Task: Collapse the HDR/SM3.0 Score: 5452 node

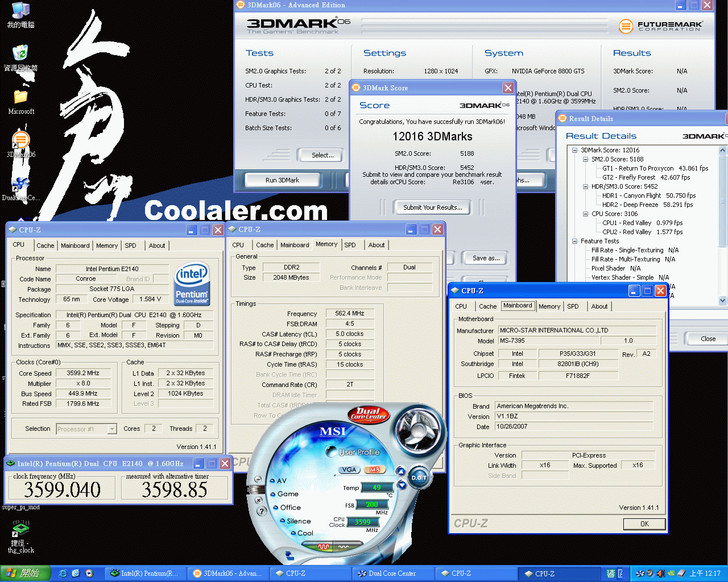Action: pos(585,187)
